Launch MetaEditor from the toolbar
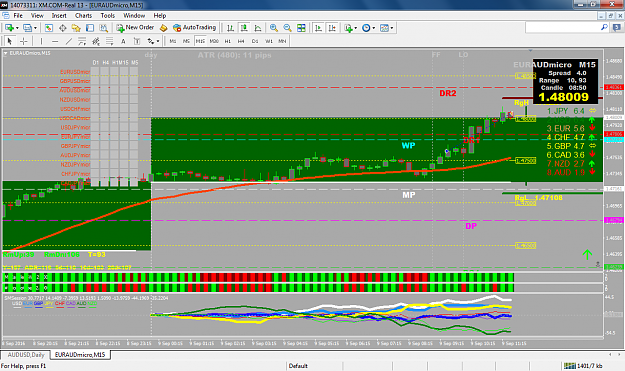The width and height of the screenshot is (625, 371). click(x=163, y=28)
